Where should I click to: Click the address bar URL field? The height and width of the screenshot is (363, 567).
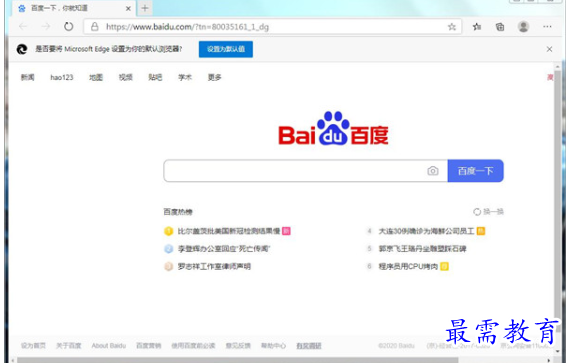(273, 27)
